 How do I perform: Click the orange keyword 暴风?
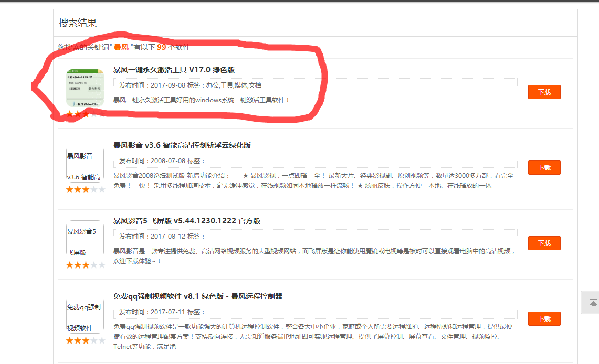[x=121, y=47]
